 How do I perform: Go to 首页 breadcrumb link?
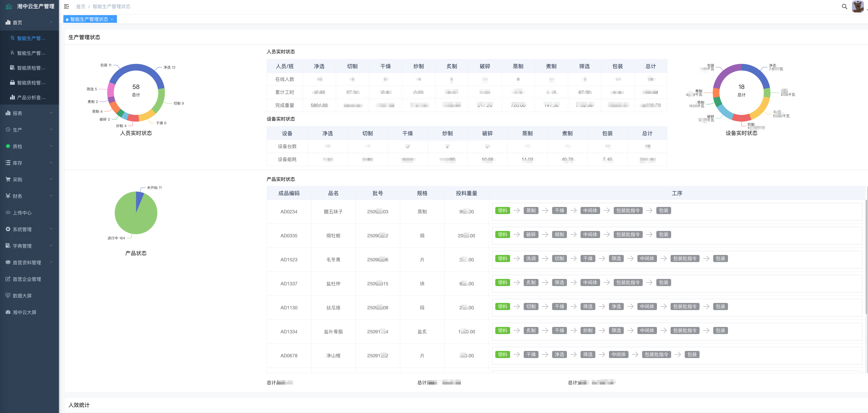(81, 6)
